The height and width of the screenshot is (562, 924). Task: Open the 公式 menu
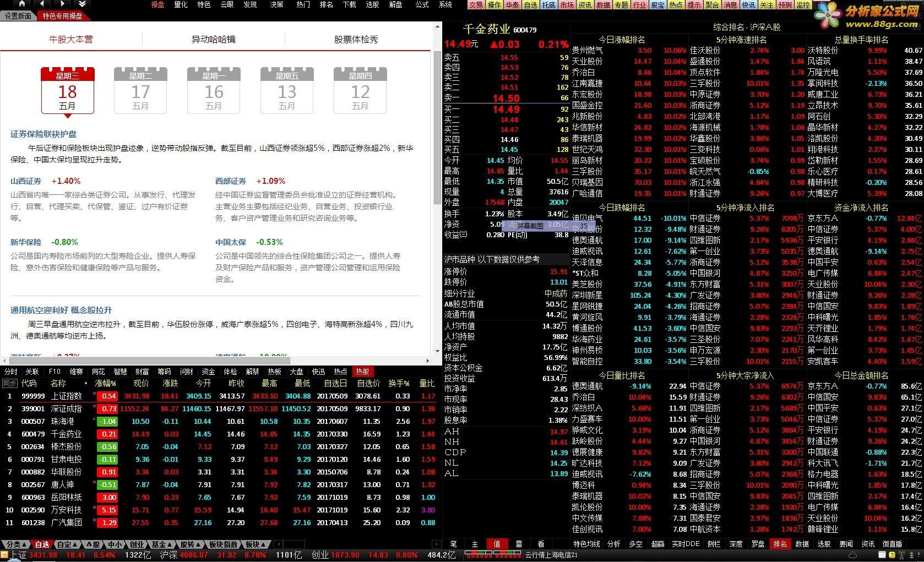click(x=422, y=4)
